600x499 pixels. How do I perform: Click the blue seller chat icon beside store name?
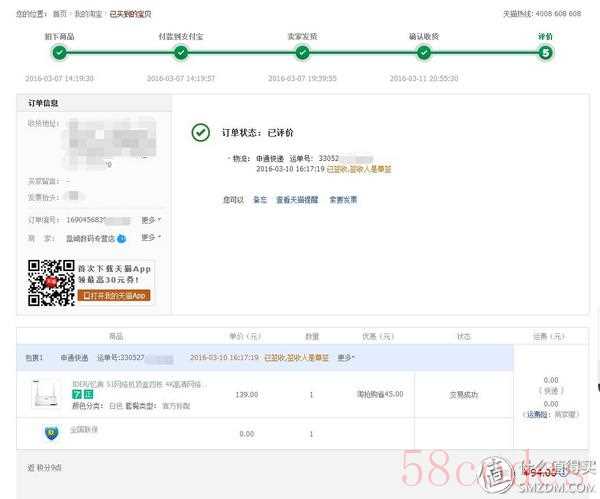click(121, 239)
